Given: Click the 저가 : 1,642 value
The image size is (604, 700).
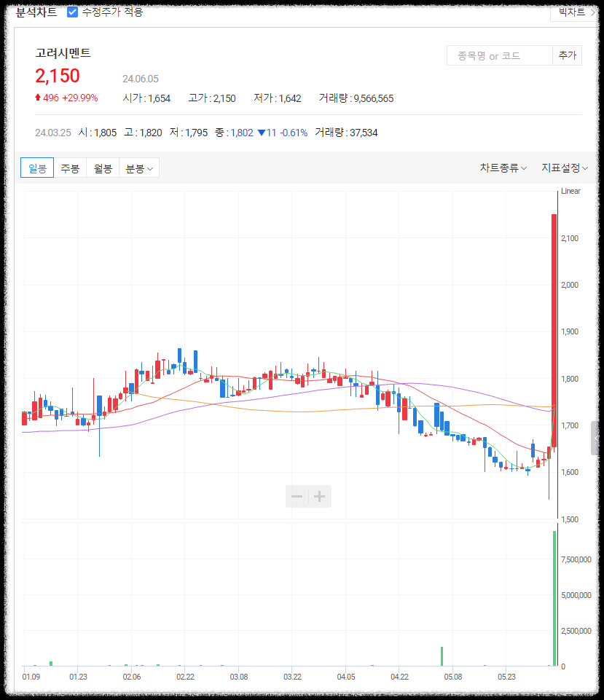Looking at the screenshot, I should coord(277,98).
